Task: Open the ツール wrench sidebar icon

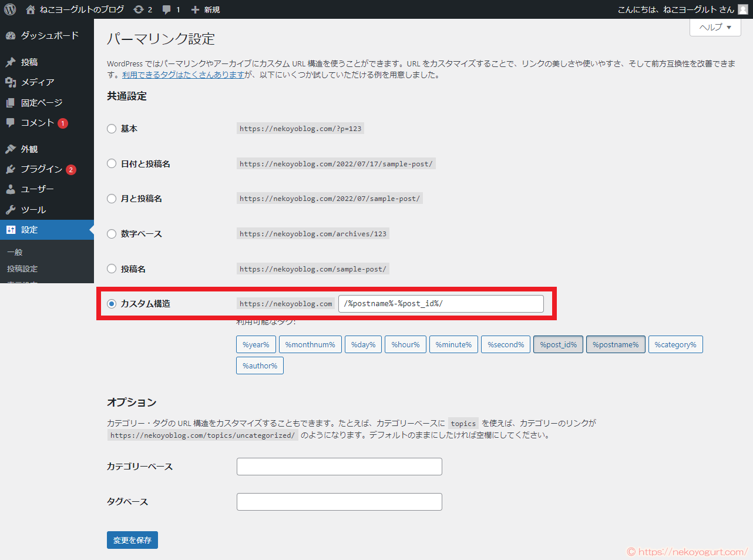Action: pyautogui.click(x=11, y=209)
